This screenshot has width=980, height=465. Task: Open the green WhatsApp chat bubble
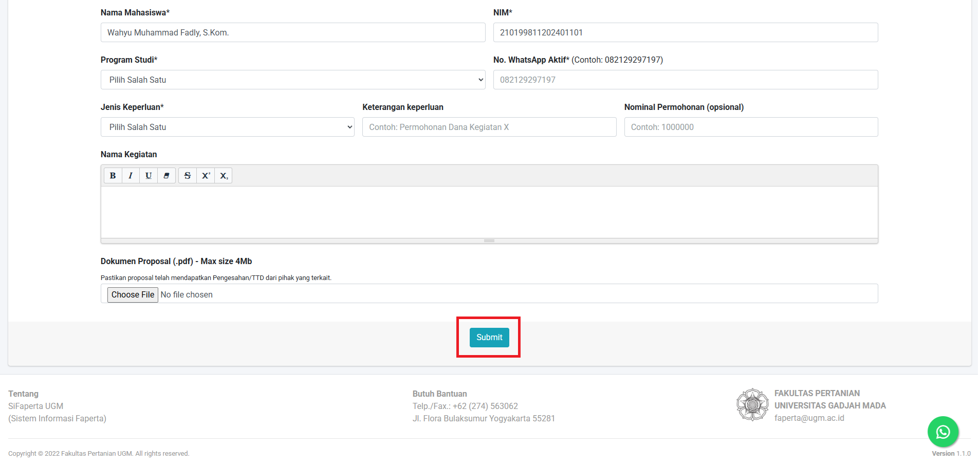pyautogui.click(x=943, y=432)
